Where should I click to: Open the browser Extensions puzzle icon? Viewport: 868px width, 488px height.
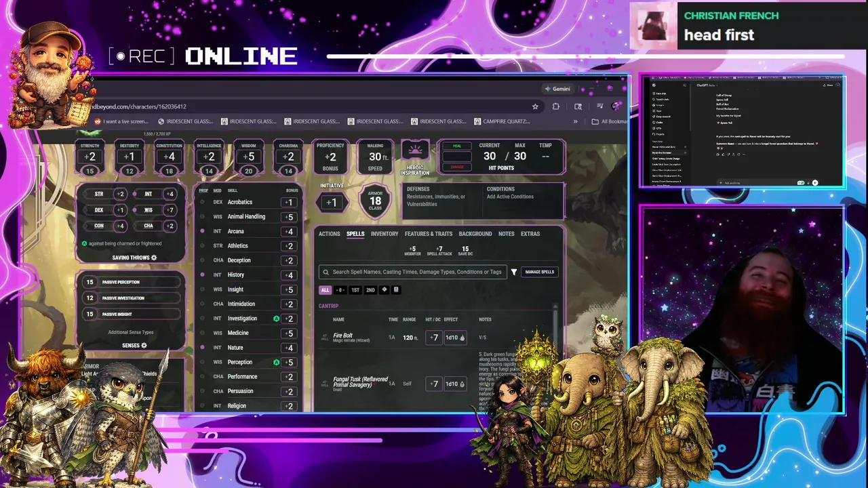pyautogui.click(x=556, y=106)
